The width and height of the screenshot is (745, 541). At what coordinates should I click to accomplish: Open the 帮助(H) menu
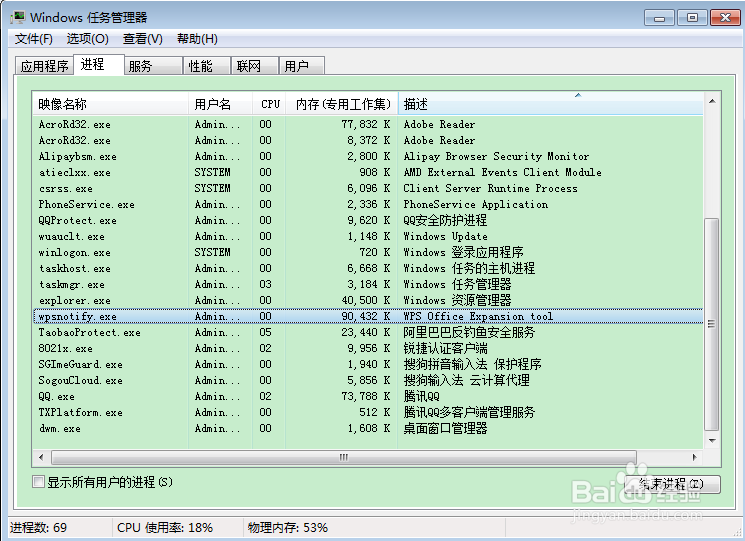click(x=197, y=38)
